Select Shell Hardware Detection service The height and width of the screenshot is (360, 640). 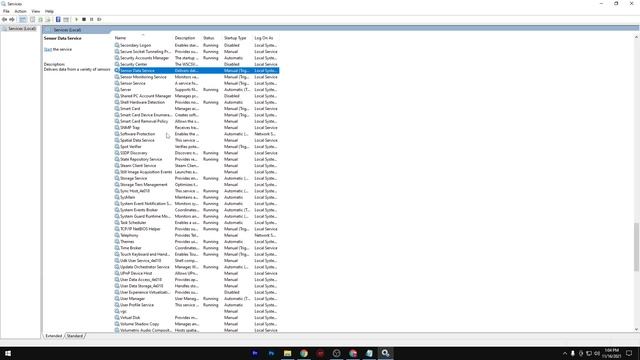click(x=197, y=102)
